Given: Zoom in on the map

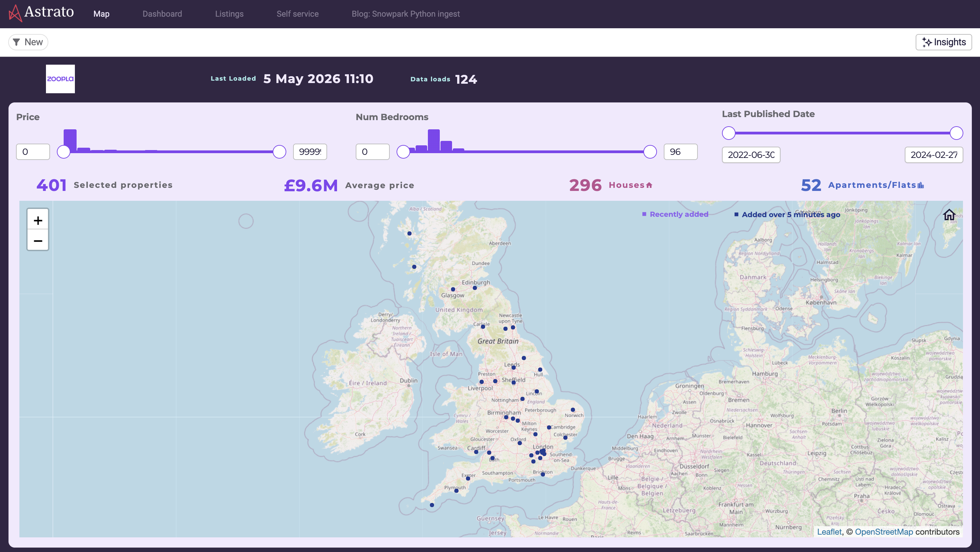Looking at the screenshot, I should [x=38, y=220].
